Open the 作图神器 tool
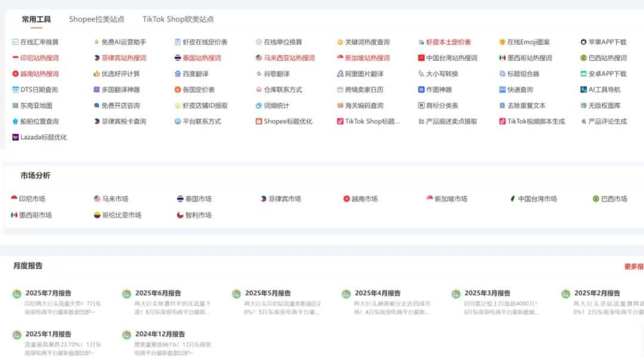 coord(439,89)
